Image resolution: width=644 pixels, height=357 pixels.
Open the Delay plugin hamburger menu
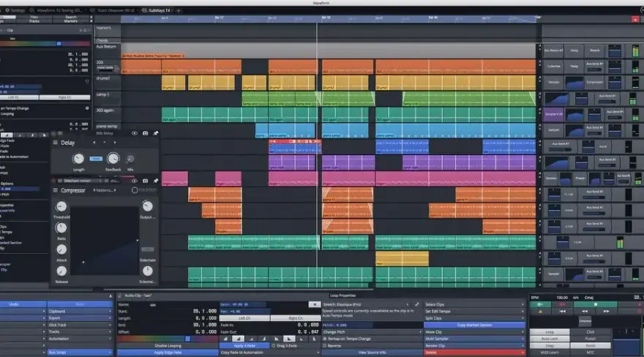click(55, 143)
